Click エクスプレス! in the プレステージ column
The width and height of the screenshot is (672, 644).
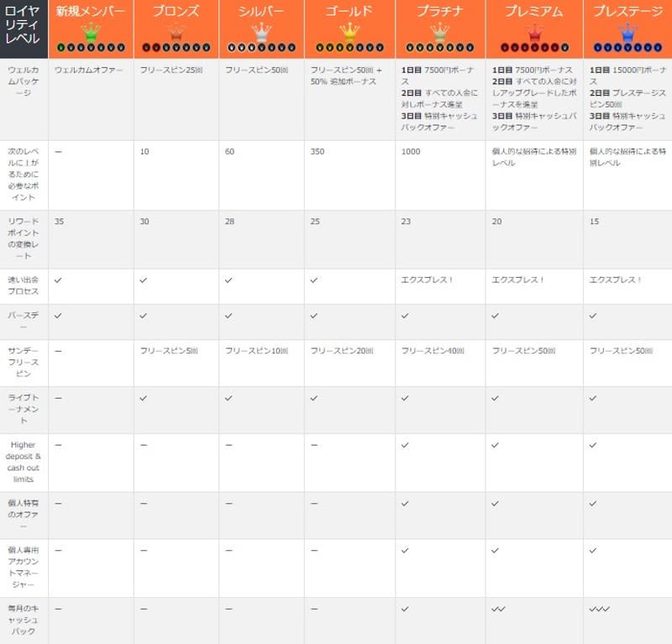[x=616, y=280]
